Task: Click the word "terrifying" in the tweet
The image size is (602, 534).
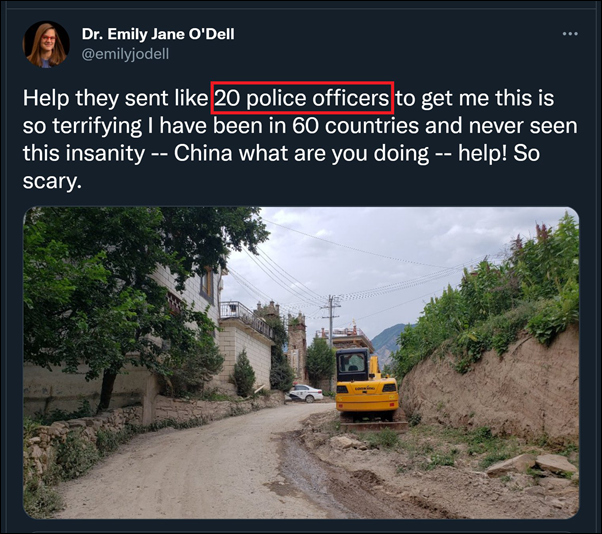Action: [96, 126]
